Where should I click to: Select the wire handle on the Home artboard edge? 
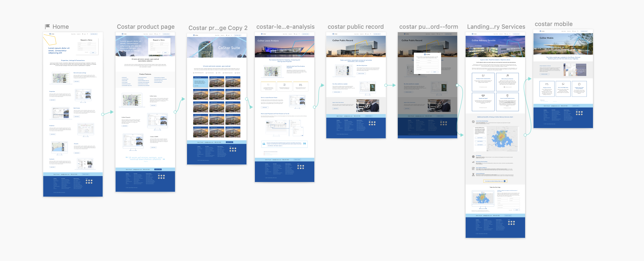(103, 114)
